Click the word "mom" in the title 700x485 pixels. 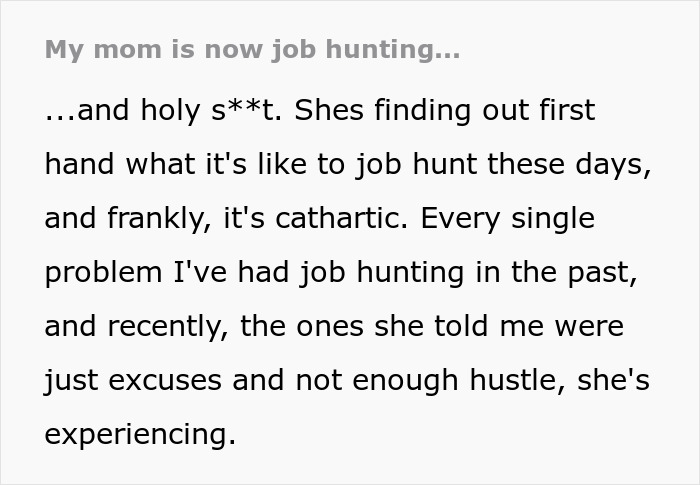(x=115, y=51)
